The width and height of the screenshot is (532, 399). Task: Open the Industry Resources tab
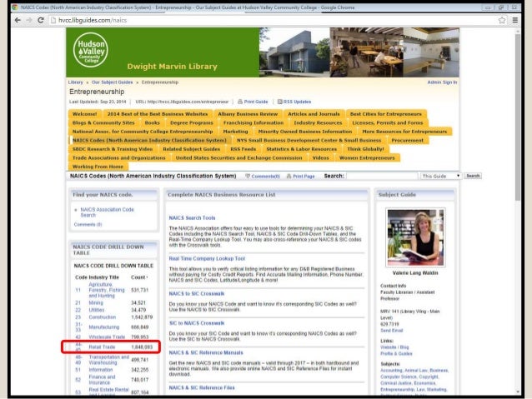point(318,123)
